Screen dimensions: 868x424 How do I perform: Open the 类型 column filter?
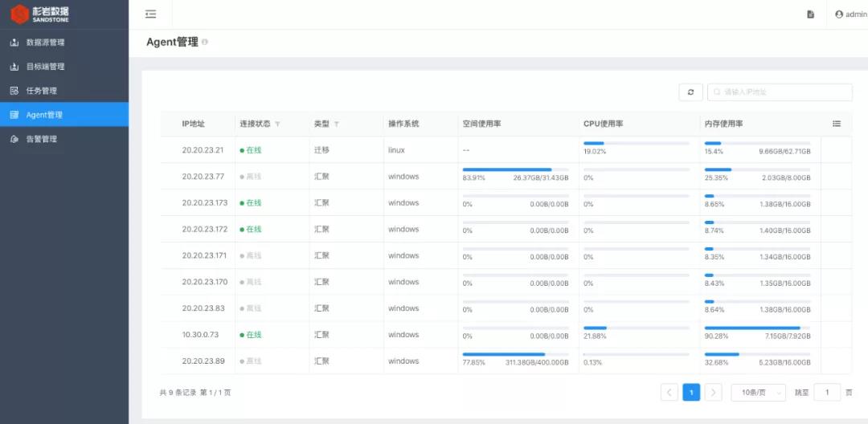(336, 124)
